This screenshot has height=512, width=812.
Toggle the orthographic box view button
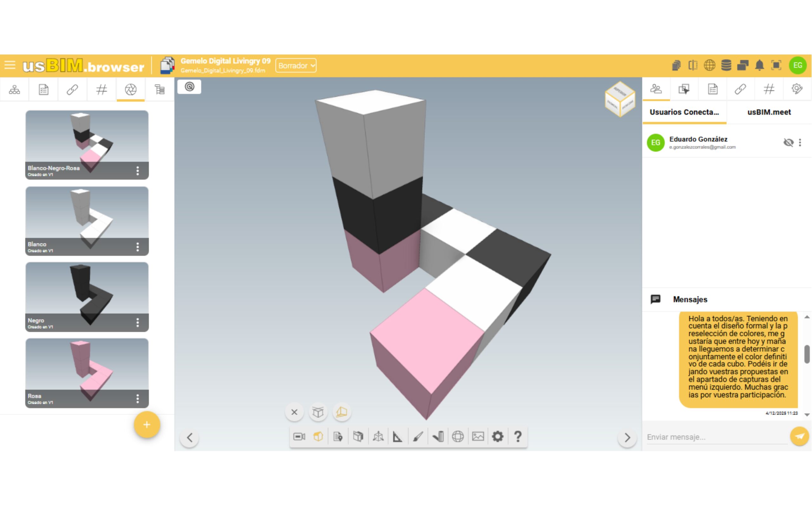click(x=318, y=412)
